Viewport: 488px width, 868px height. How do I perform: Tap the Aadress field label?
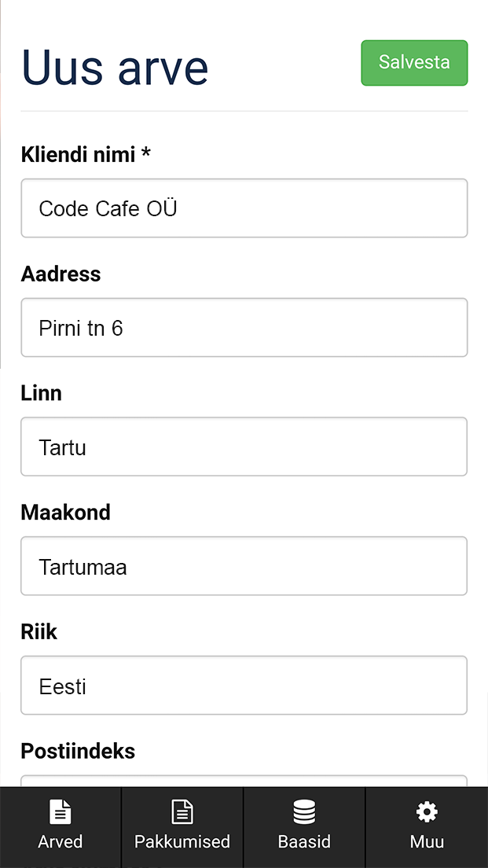tap(61, 274)
